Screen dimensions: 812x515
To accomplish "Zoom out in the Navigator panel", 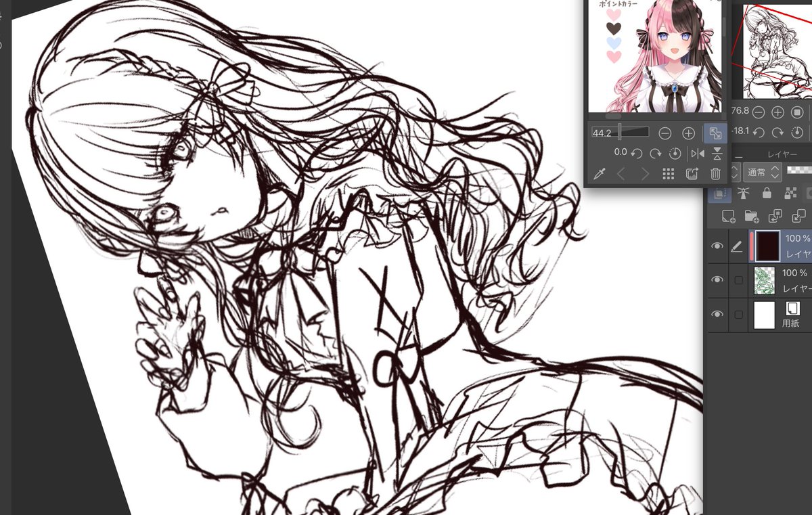I will point(759,112).
